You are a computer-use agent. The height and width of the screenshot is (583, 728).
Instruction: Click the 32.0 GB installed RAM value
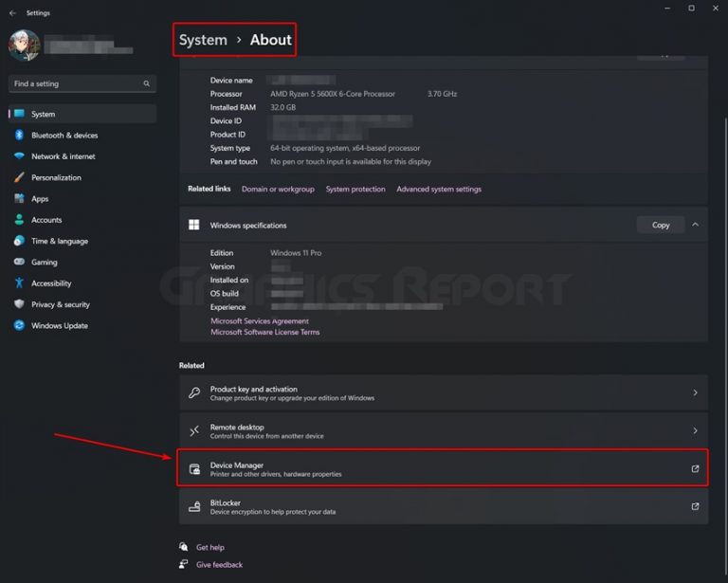click(x=282, y=107)
